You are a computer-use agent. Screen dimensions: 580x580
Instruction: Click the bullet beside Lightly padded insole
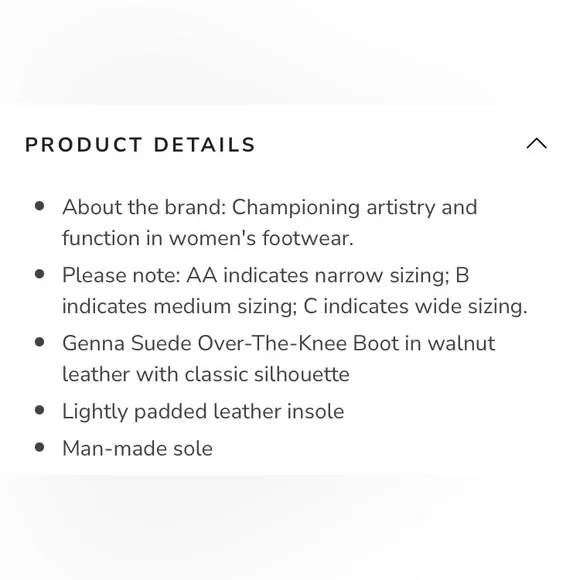tap(40, 410)
